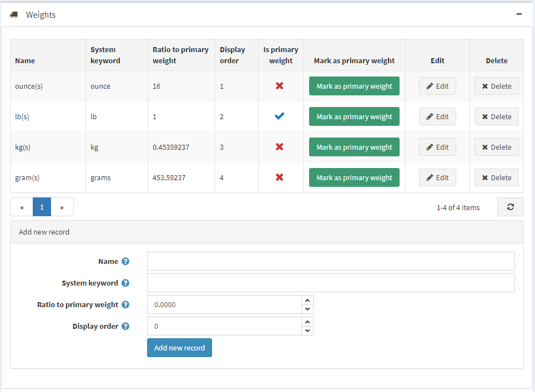Image resolution: width=535 pixels, height=392 pixels.
Task: Collapse the Weights panel with minus icon
Action: [519, 14]
